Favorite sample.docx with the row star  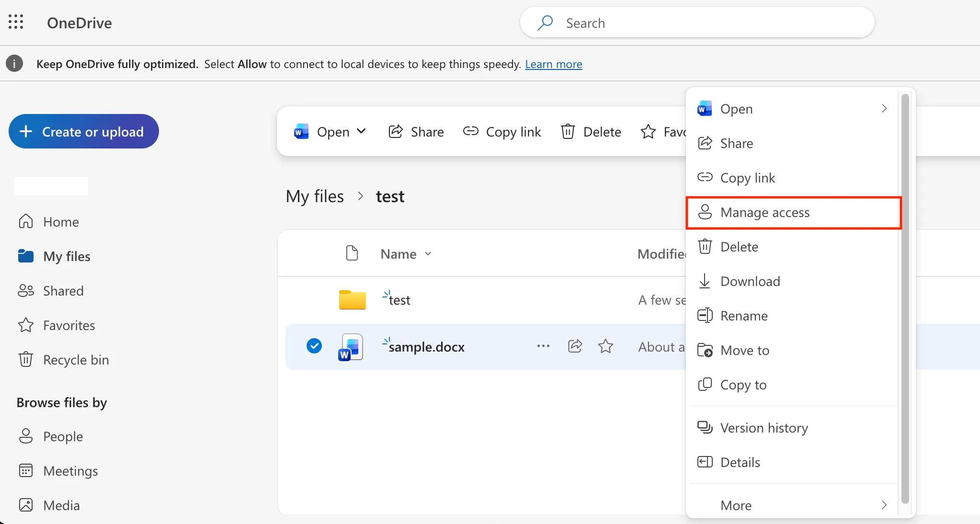click(606, 346)
